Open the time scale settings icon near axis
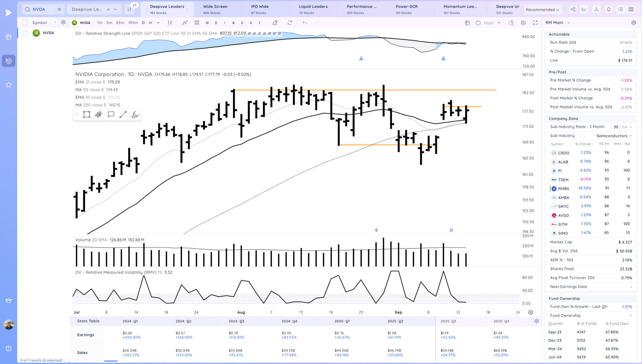Image resolution: width=642 pixels, height=364 pixels. coord(531,312)
